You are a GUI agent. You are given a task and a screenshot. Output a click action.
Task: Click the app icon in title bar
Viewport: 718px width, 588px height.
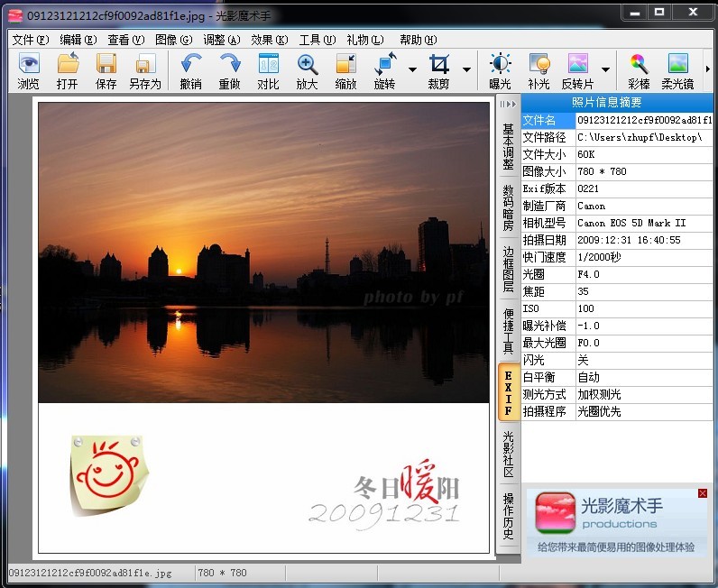click(x=15, y=16)
